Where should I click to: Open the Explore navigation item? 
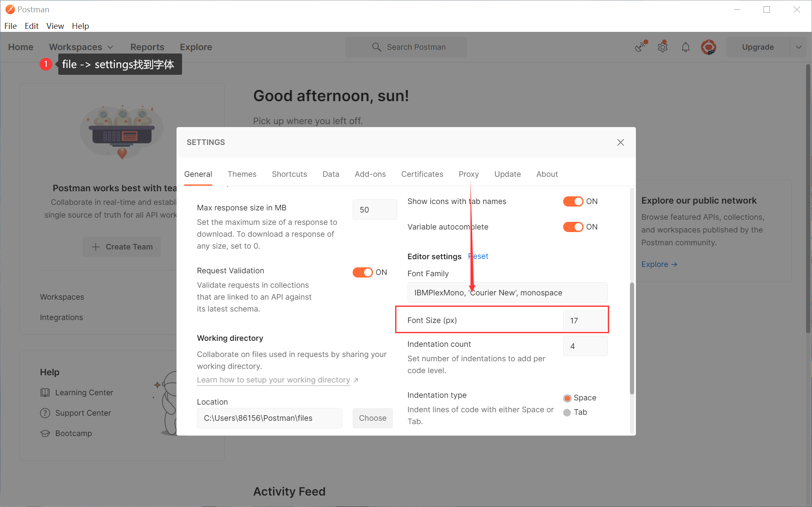[x=196, y=47]
